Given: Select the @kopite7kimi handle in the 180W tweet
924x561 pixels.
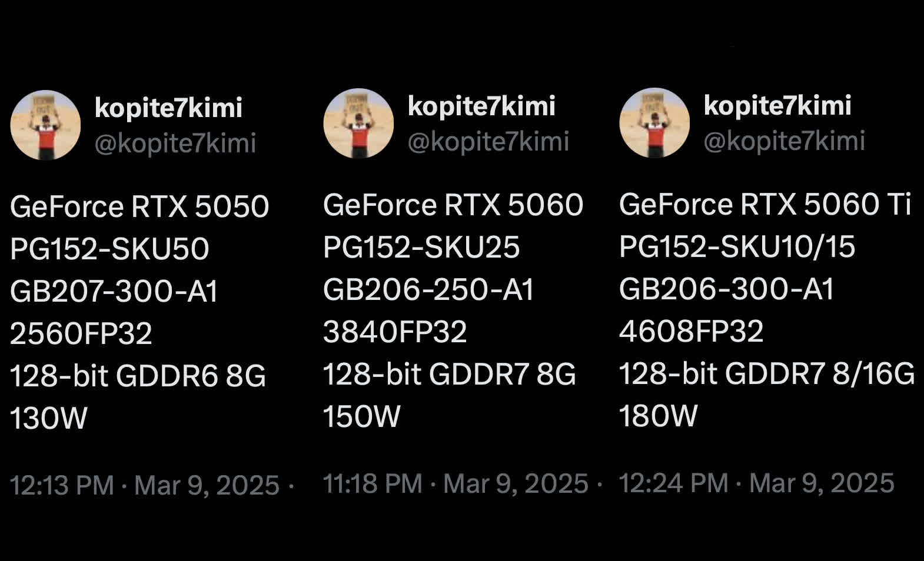Looking at the screenshot, I should (785, 141).
